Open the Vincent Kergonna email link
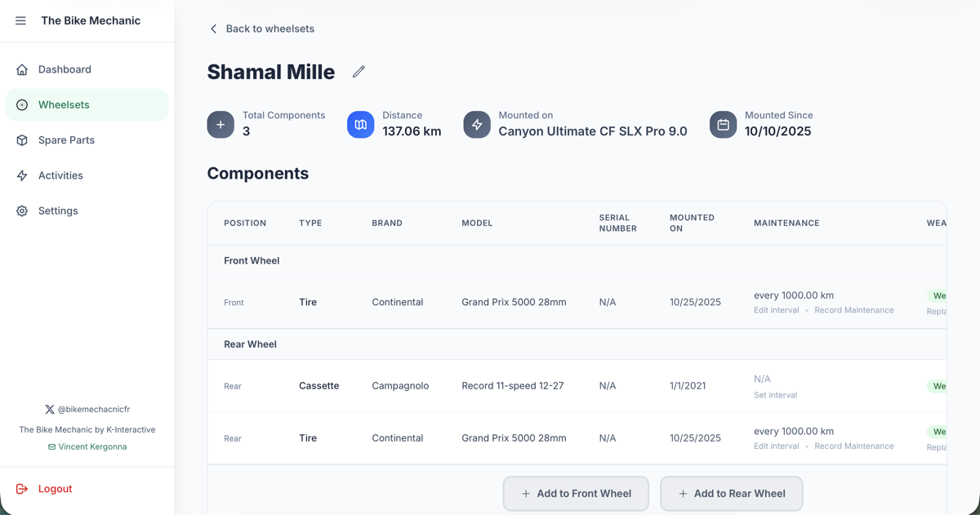 click(x=91, y=447)
